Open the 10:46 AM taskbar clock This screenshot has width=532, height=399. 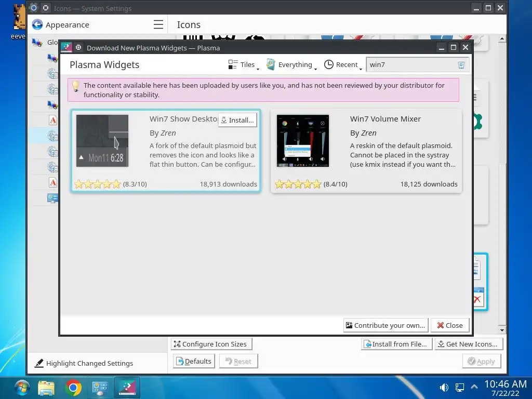pos(505,388)
